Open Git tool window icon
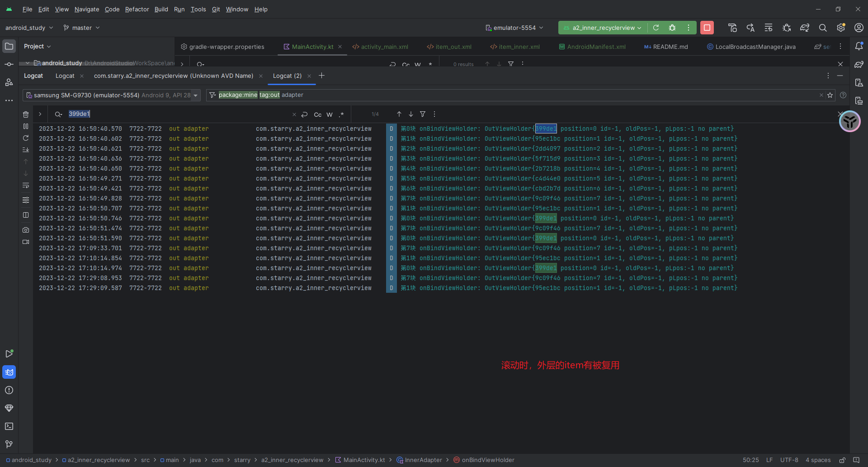Screen dimensions: 868x467 point(9,444)
